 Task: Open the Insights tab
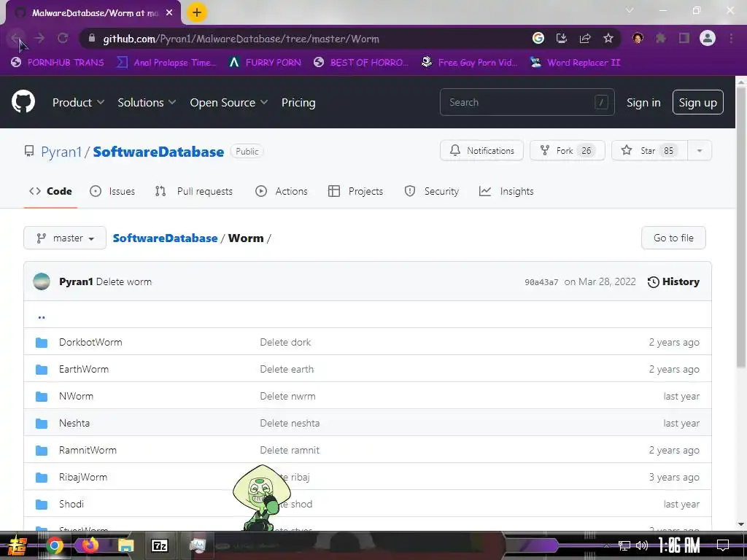506,191
